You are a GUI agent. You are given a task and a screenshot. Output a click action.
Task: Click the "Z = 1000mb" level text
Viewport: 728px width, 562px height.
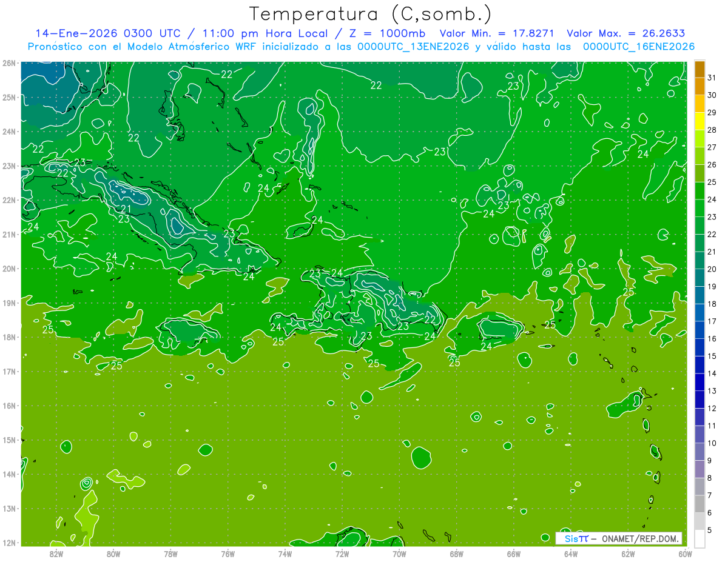(387, 33)
